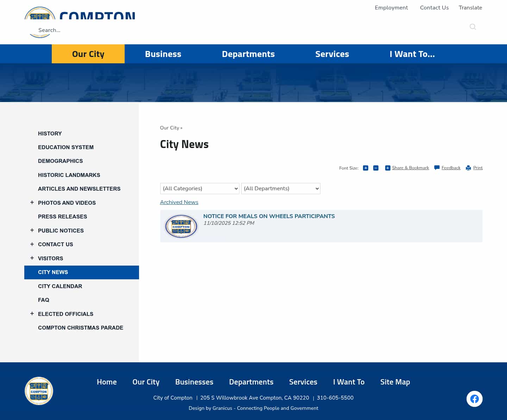This screenshot has width=507, height=420.
Task: Print the page using the printer icon
Action: 468,168
